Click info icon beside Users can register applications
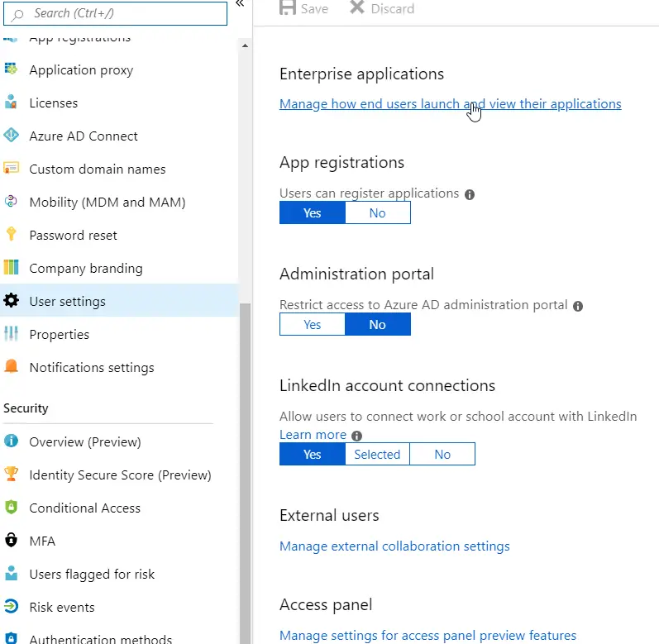This screenshot has width=659, height=644. click(x=470, y=194)
